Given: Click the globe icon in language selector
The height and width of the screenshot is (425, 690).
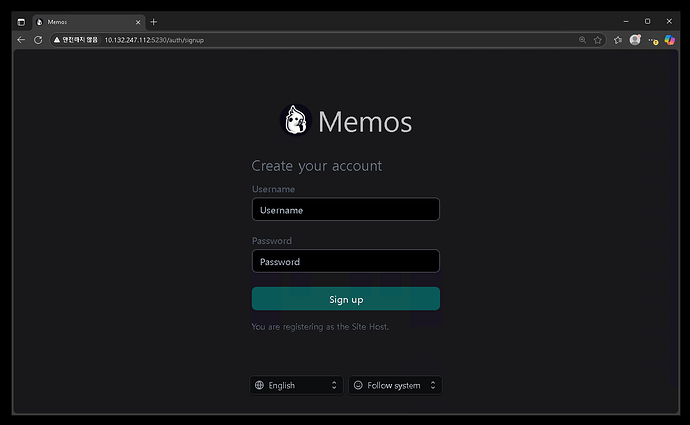Looking at the screenshot, I should point(260,385).
